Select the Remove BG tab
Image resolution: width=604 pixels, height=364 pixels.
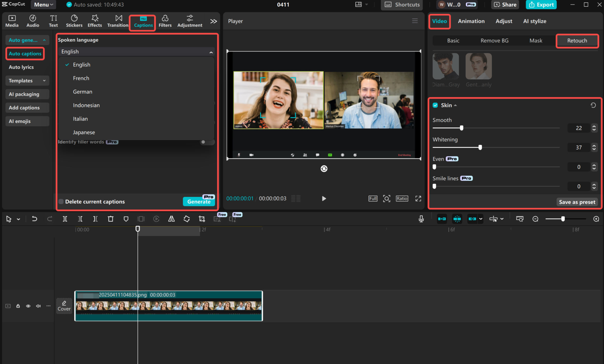[x=494, y=40]
